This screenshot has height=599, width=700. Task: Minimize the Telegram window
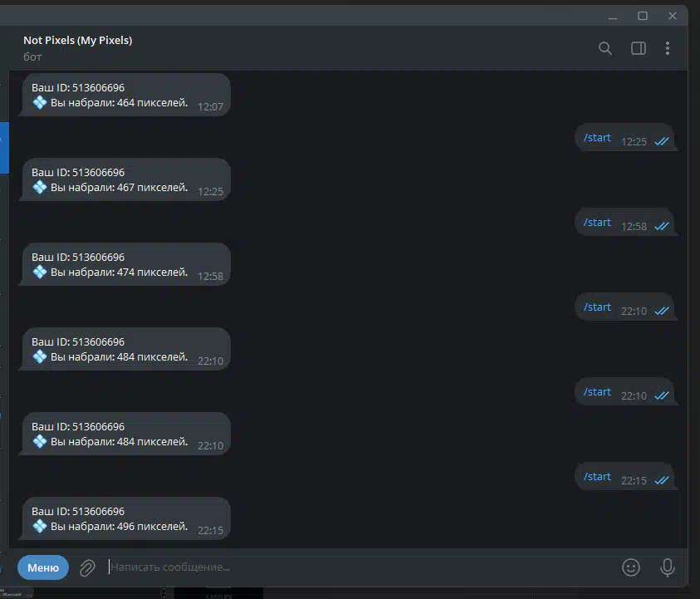[x=613, y=17]
